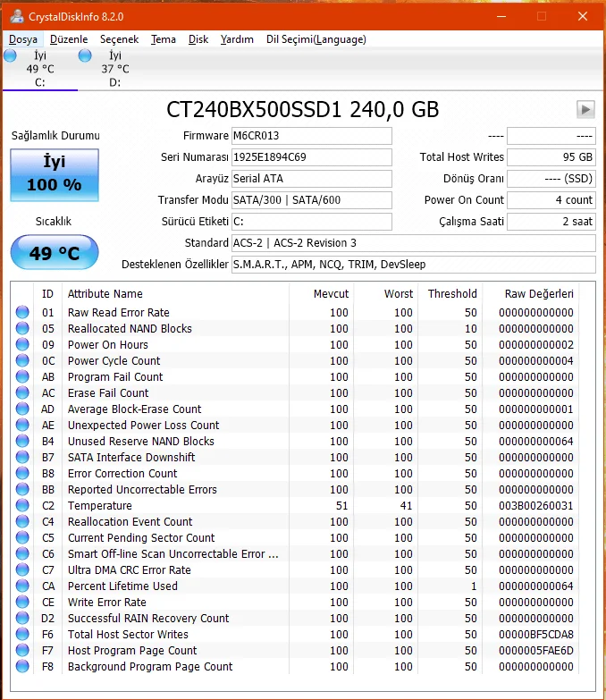606x700 pixels.
Task: Click raw value 003B00260031
Action: pyautogui.click(x=536, y=505)
